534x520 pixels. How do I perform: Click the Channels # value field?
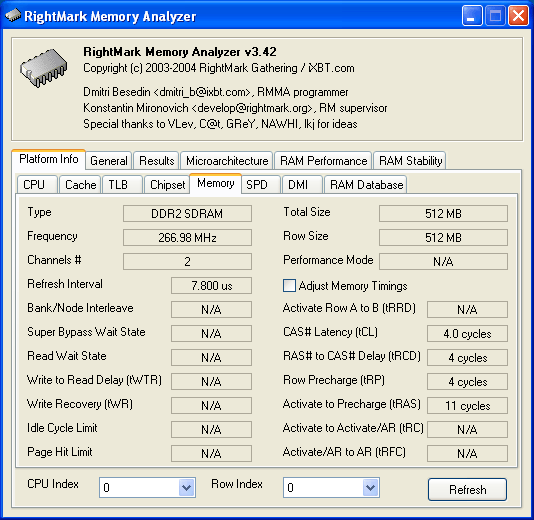[x=187, y=261]
